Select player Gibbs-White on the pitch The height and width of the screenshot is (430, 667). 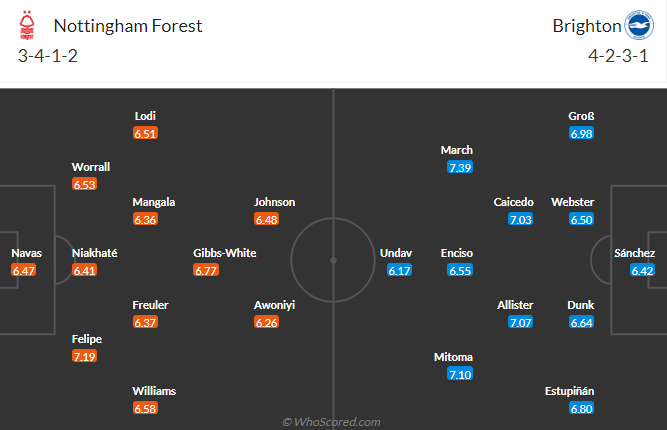[x=225, y=253]
